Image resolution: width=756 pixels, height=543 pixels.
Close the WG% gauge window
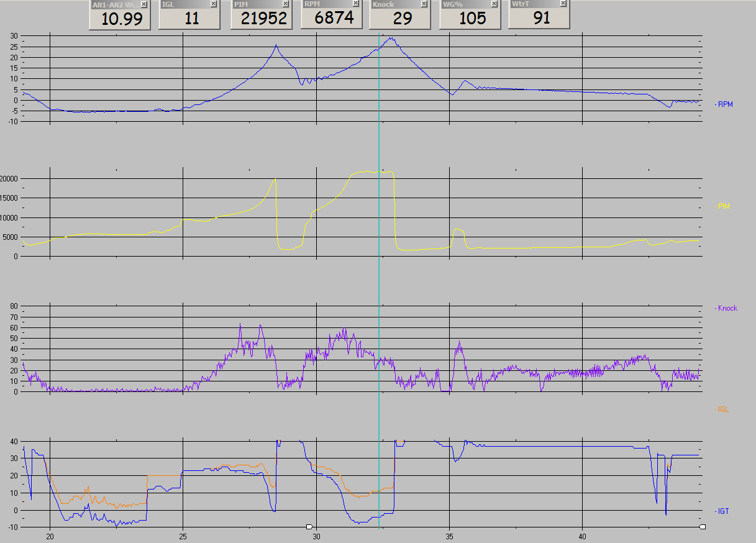(x=494, y=4)
